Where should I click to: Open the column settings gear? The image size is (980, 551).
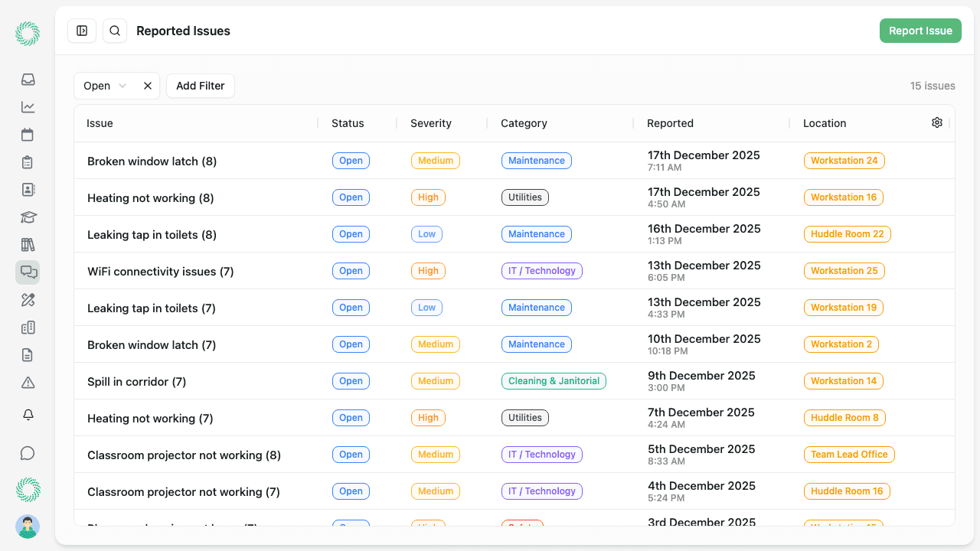[937, 122]
